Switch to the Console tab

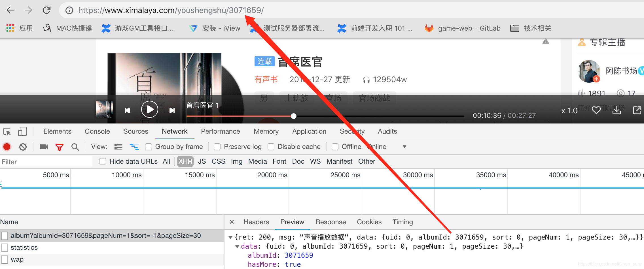tap(97, 131)
